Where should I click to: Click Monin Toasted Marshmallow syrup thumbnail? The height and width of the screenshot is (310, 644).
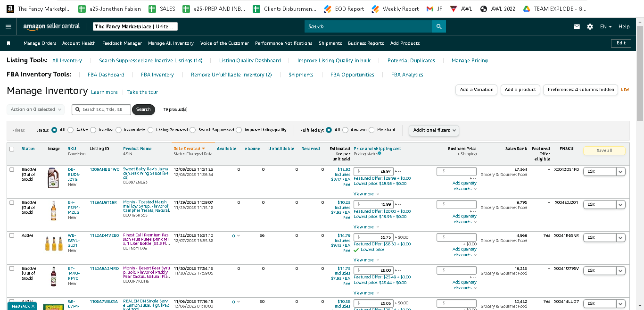[x=54, y=210]
